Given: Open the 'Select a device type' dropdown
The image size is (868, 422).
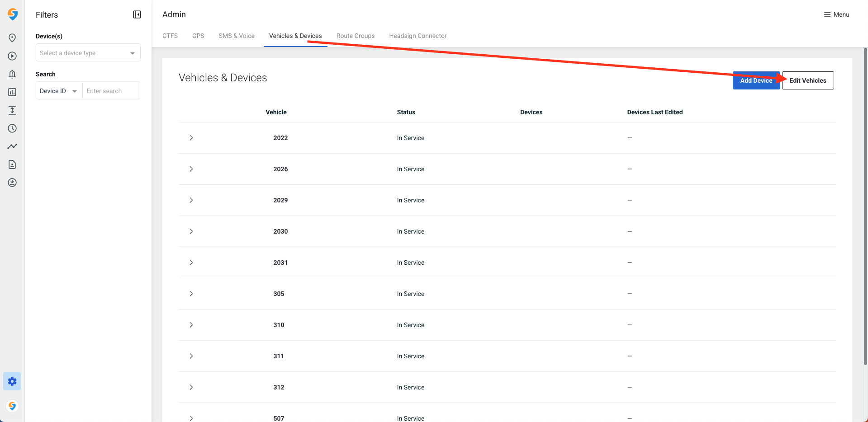Looking at the screenshot, I should [x=88, y=53].
